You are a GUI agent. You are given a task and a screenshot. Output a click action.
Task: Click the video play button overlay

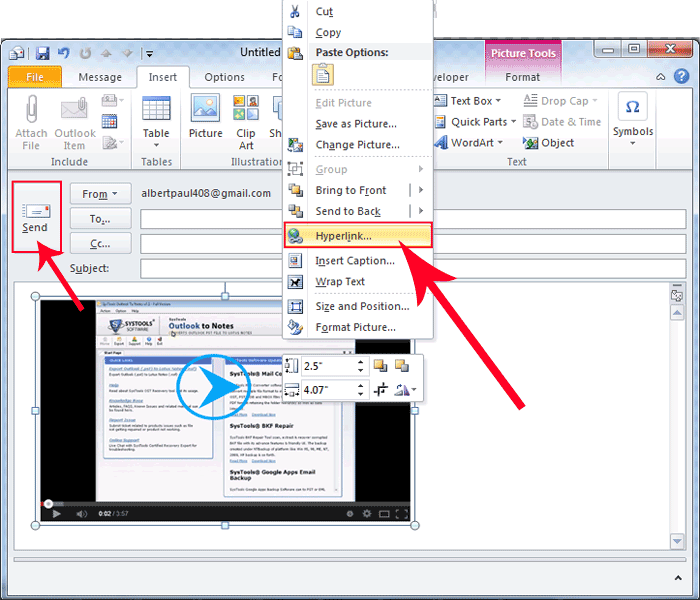(213, 388)
